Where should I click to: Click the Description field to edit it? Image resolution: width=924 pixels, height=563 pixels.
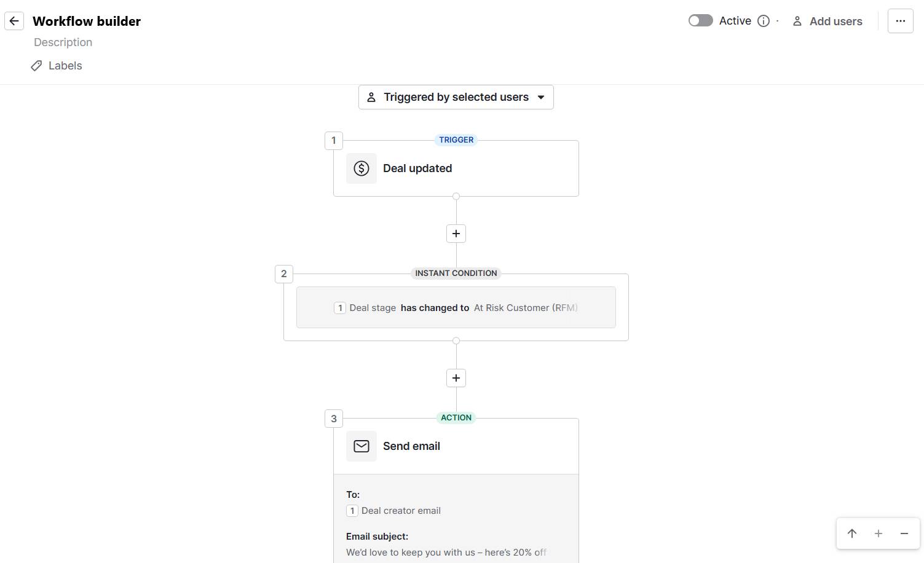pos(63,42)
